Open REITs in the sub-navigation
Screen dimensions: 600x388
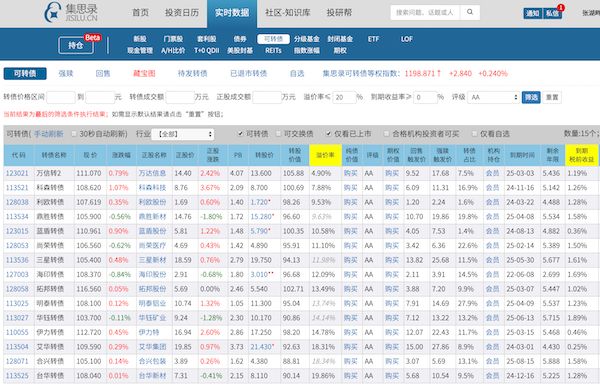[x=273, y=51]
